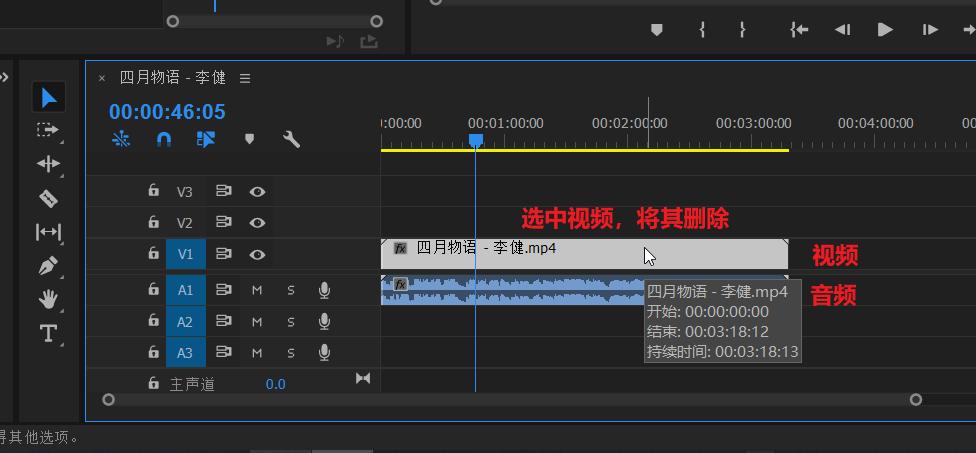
Task: Select the Track Select Forward tool
Action: (x=48, y=130)
